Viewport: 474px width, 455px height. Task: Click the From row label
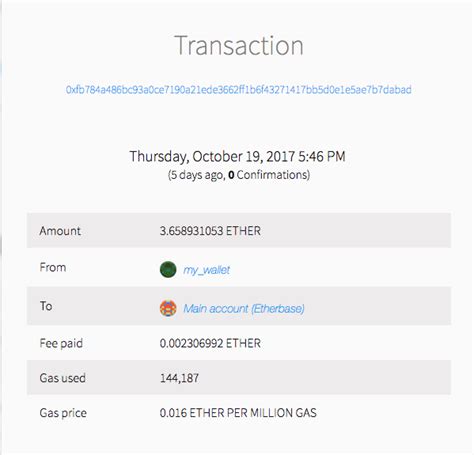coord(53,267)
